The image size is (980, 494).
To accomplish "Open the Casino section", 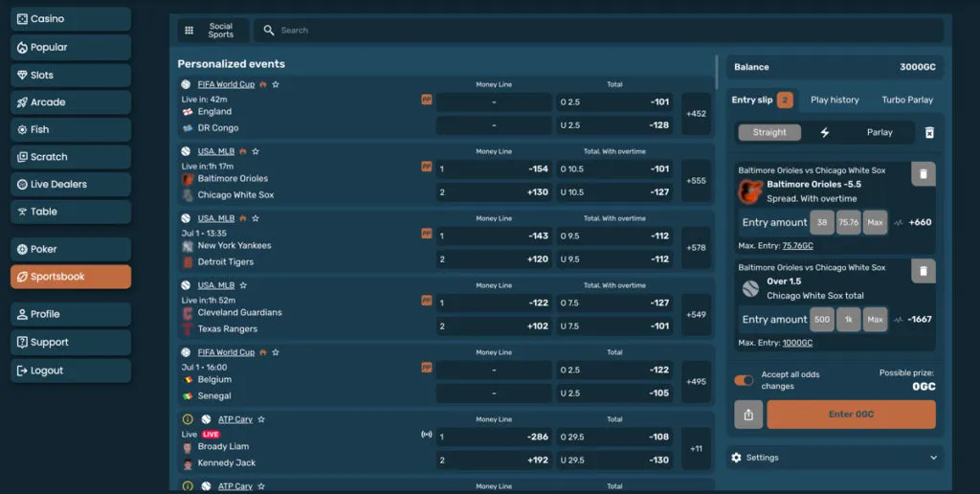I will tap(71, 19).
